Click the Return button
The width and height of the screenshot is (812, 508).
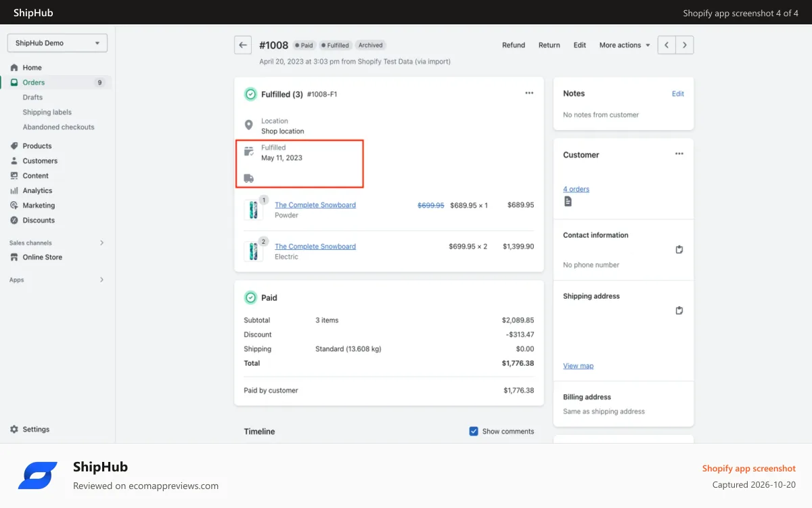[549, 45]
